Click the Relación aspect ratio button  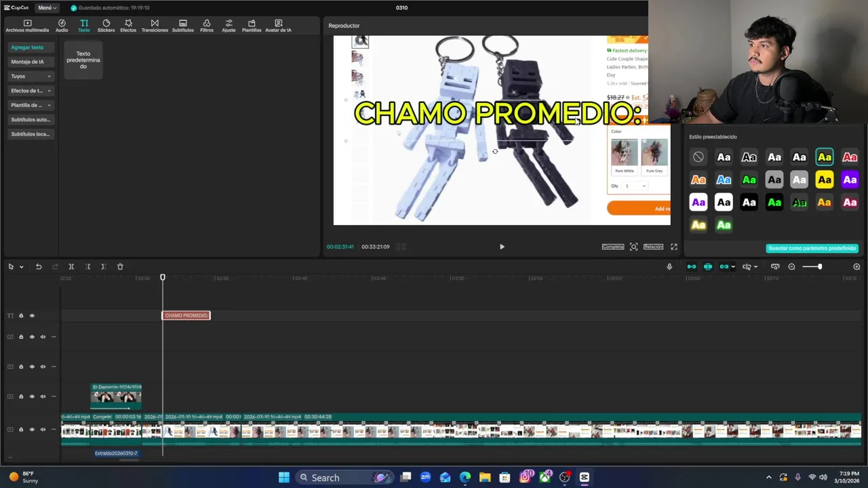653,247
